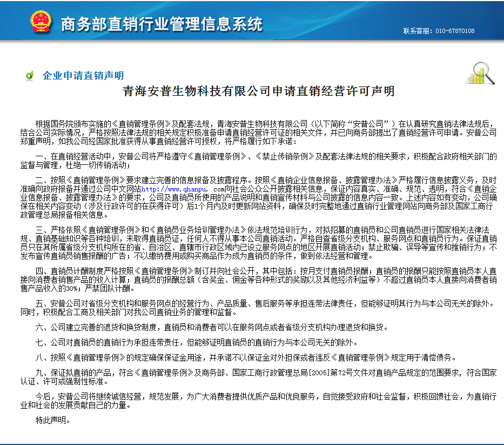Click the magnifier chart icon
Viewport: 504px width, 445px height.
click(x=480, y=74)
